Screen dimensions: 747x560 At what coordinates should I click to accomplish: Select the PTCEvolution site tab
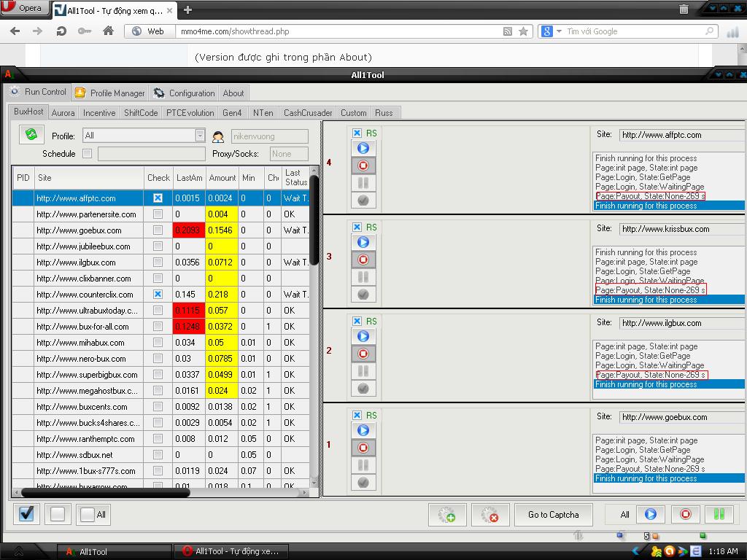190,113
